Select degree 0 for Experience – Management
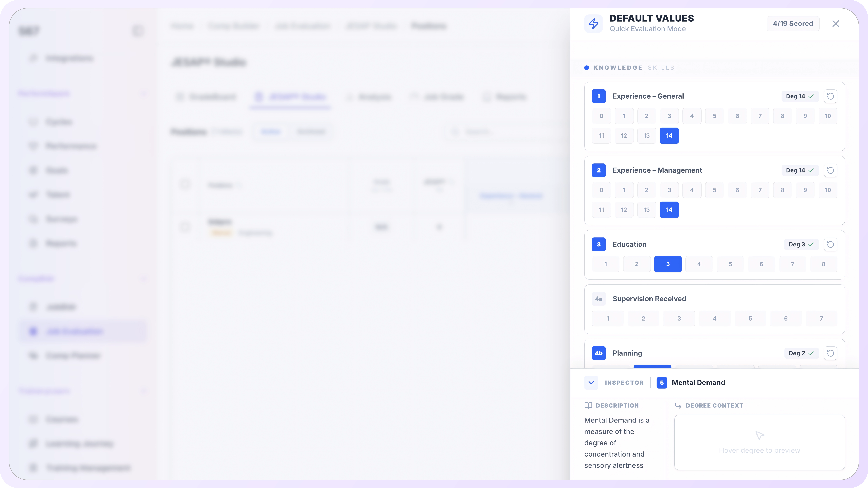 tap(601, 190)
